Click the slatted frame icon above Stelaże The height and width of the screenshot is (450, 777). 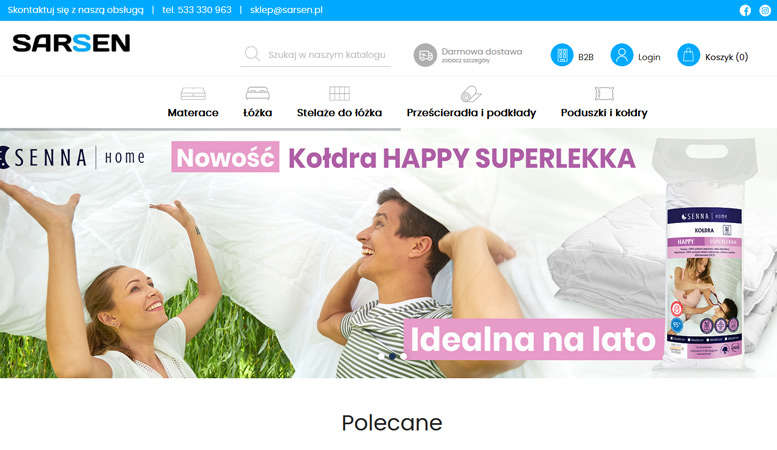[x=339, y=93]
